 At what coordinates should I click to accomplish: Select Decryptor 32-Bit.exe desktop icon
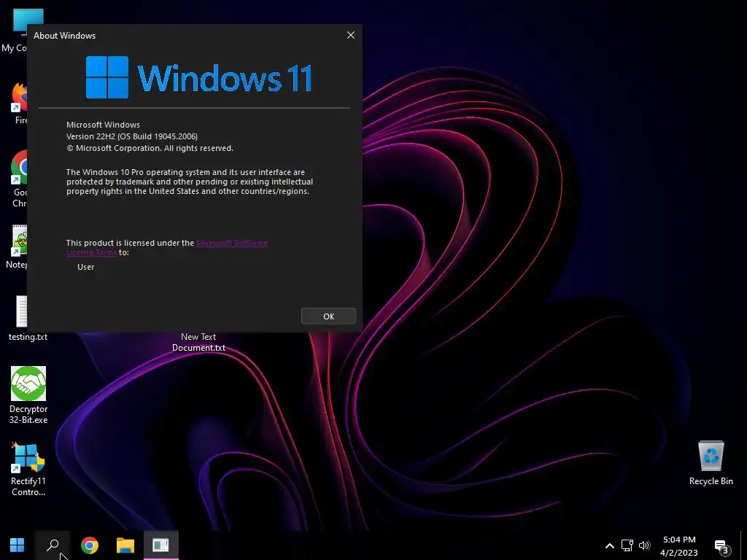[28, 394]
